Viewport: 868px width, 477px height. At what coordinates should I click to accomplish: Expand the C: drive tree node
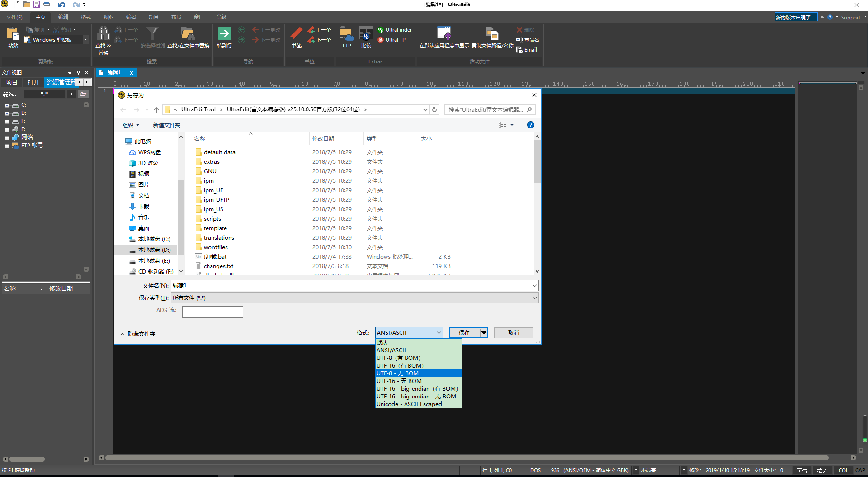point(7,105)
